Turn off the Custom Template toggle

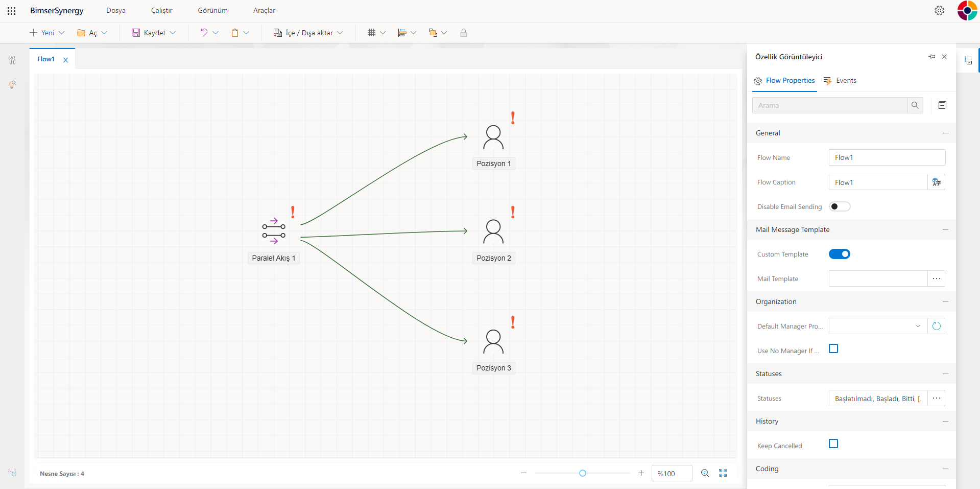pyautogui.click(x=839, y=254)
